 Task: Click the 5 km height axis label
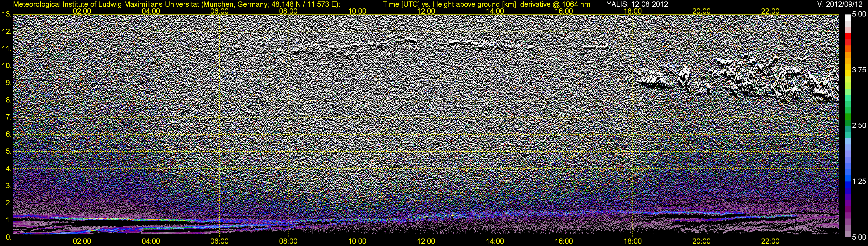tap(8, 151)
